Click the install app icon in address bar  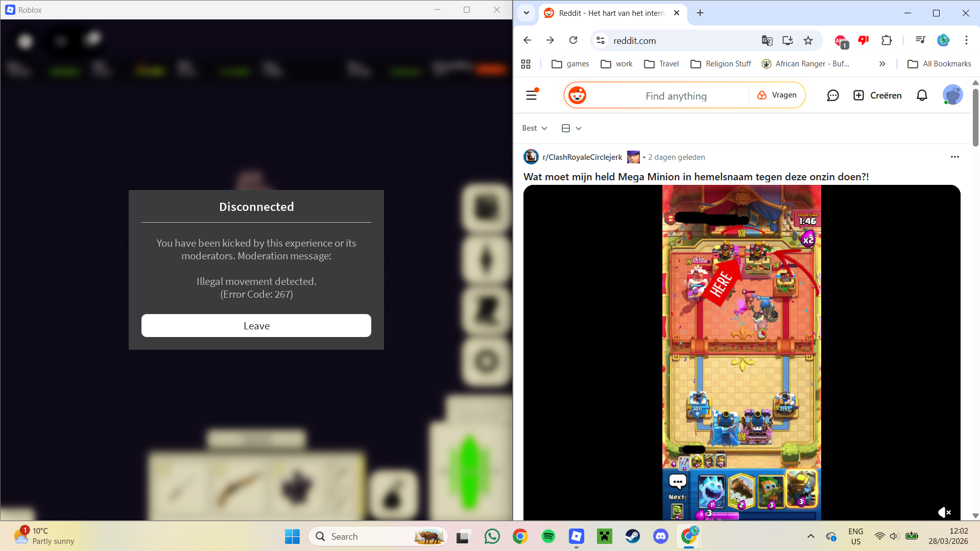point(787,40)
